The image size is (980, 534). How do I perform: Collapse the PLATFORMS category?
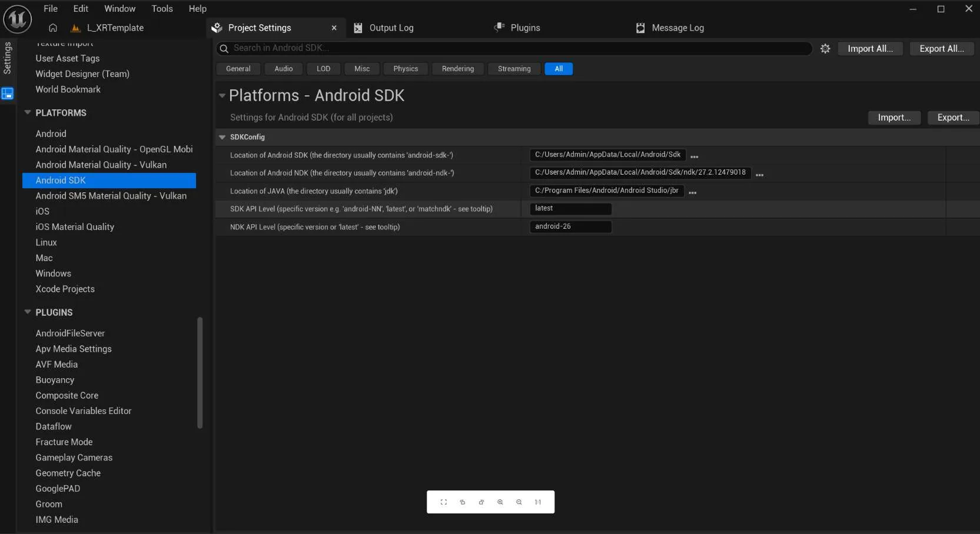[x=28, y=112]
